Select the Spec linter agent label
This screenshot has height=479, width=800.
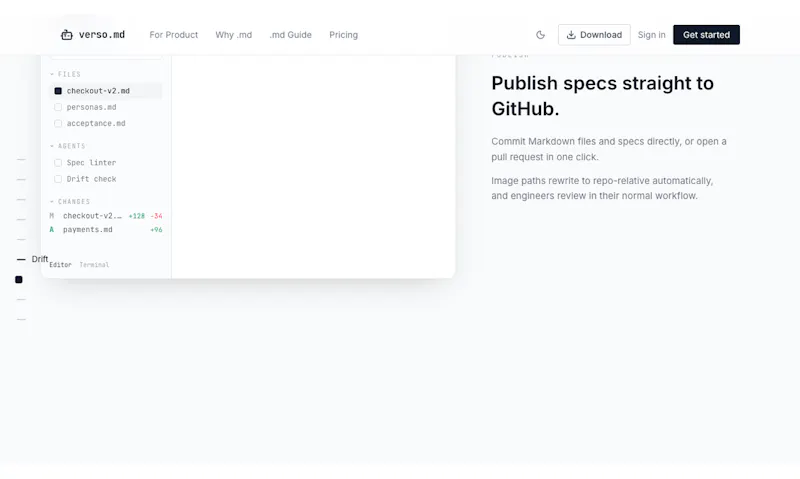(x=91, y=163)
